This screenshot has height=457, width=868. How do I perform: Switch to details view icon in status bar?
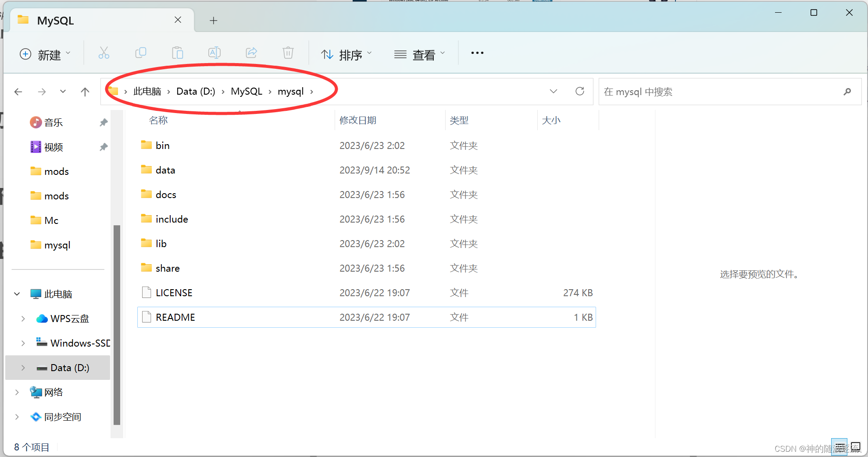click(x=839, y=447)
